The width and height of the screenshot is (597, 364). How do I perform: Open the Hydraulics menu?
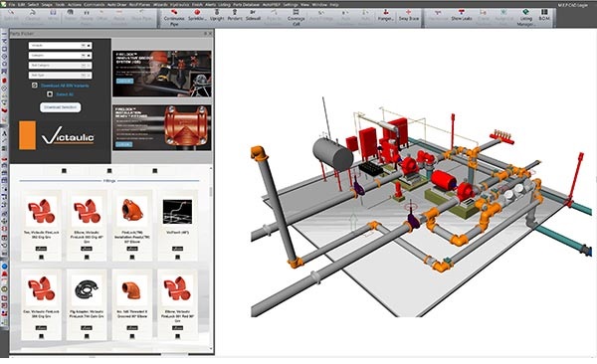[179, 5]
